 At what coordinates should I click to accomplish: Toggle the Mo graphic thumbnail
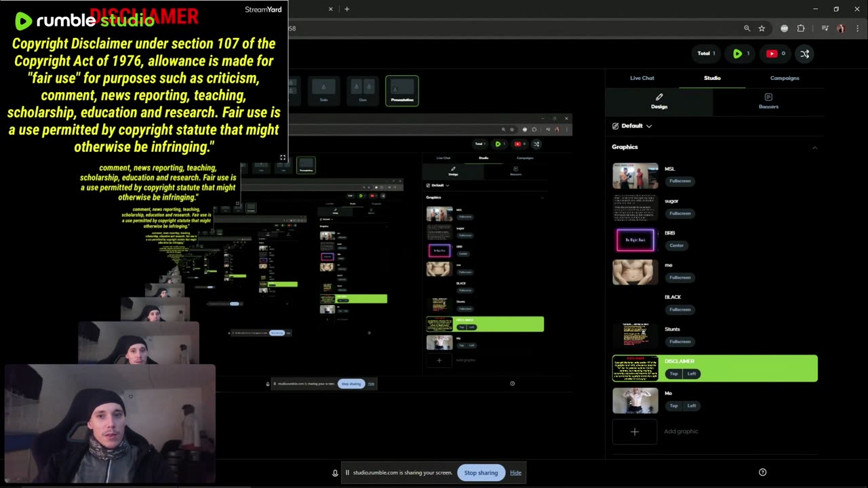(635, 400)
